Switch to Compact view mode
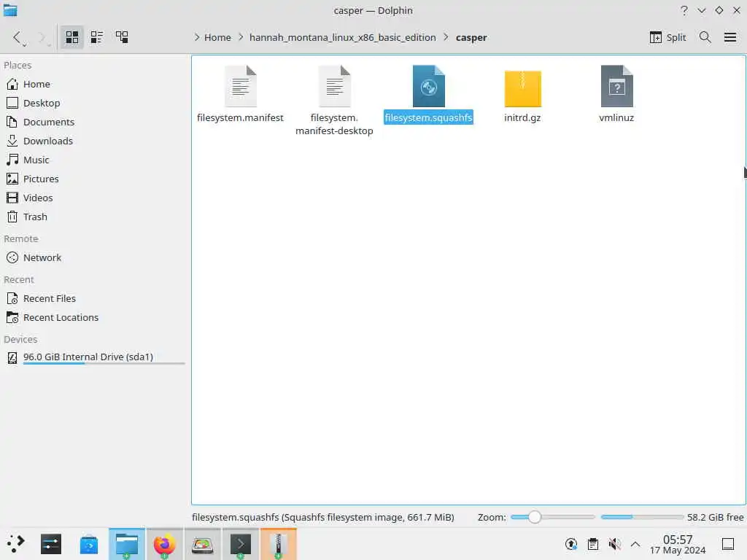The height and width of the screenshot is (560, 747). pos(97,37)
